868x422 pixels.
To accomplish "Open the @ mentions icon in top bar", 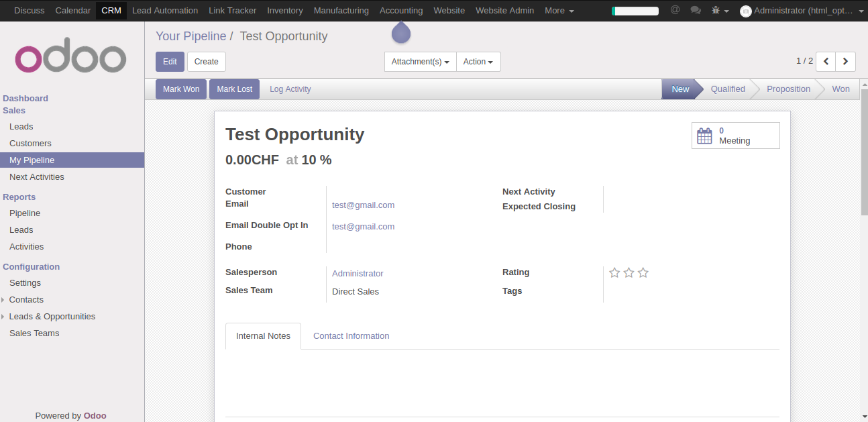I will point(675,10).
